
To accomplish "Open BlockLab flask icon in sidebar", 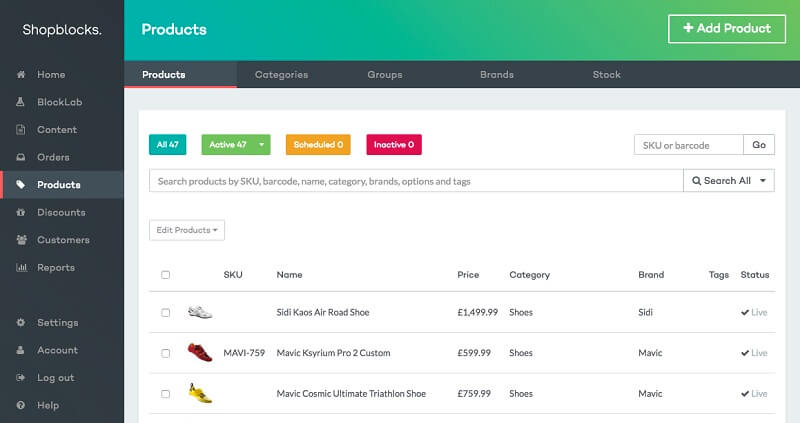I will pyautogui.click(x=20, y=102).
